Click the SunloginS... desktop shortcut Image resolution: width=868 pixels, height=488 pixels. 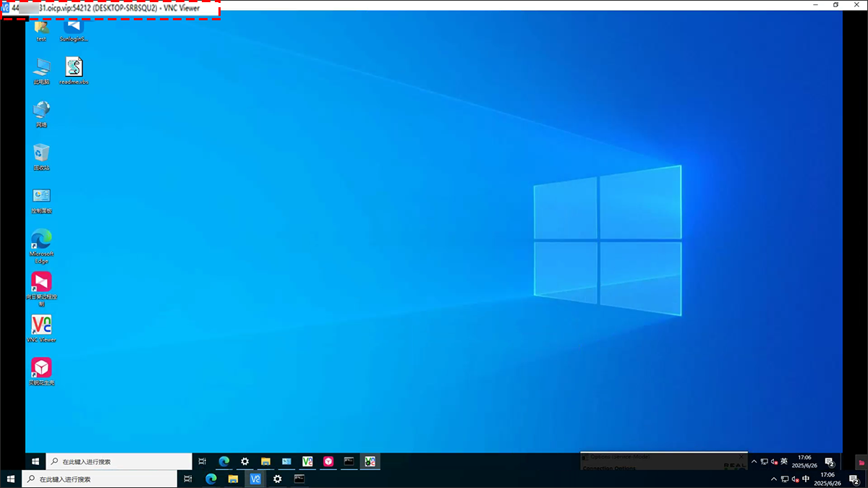[74, 27]
